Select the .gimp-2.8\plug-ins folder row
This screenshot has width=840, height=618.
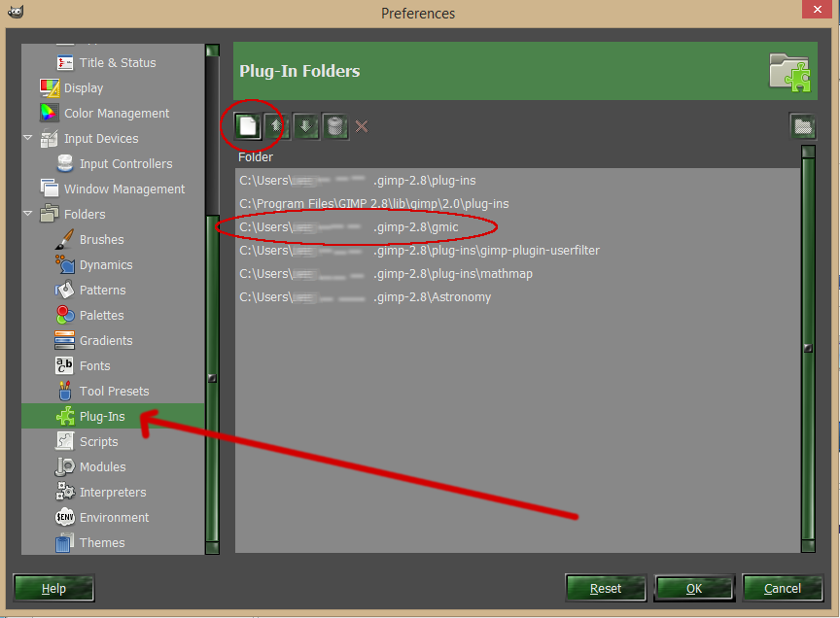[517, 181]
